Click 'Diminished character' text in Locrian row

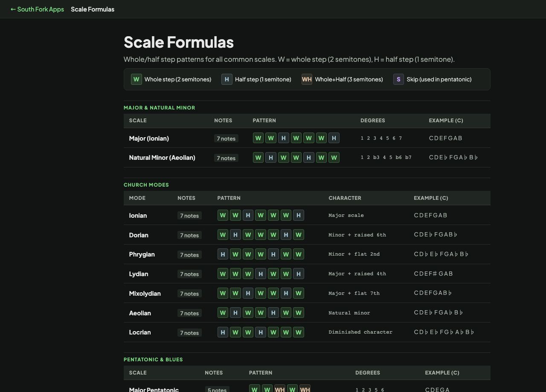pyautogui.click(x=360, y=332)
